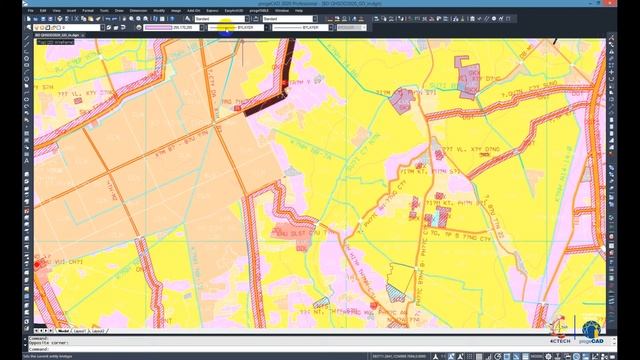The image size is (640, 360).
Task: Open the Edit menu
Action: 43,11
